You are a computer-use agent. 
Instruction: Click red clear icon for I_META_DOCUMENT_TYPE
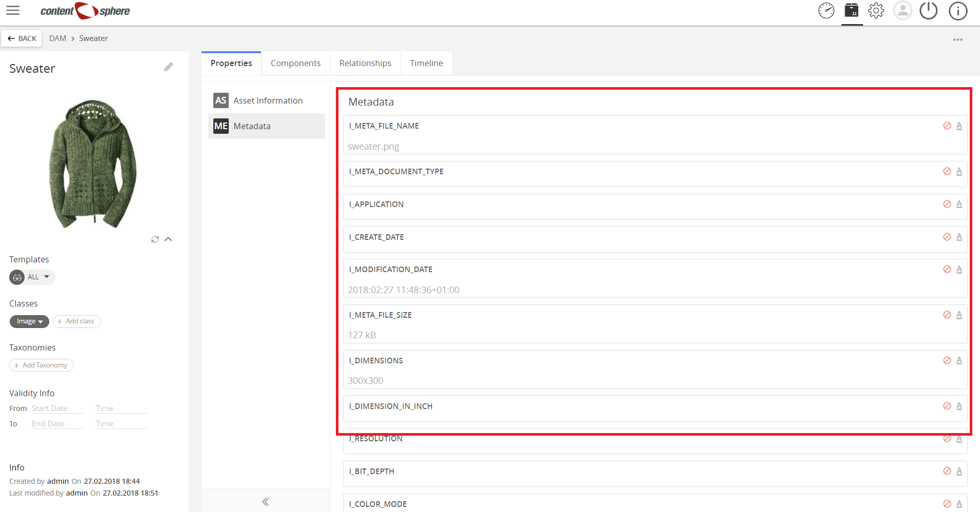click(947, 171)
